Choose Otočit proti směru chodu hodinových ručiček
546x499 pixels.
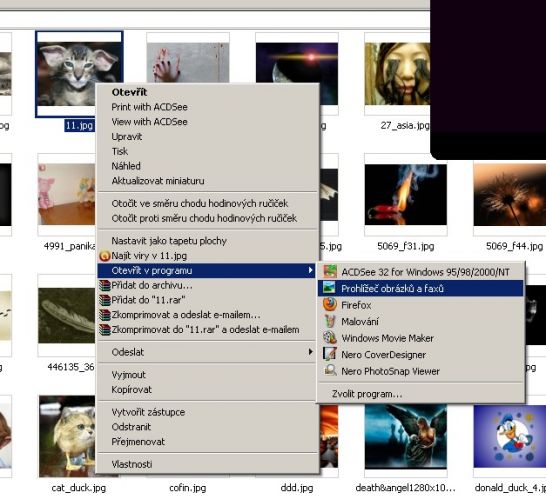204,218
